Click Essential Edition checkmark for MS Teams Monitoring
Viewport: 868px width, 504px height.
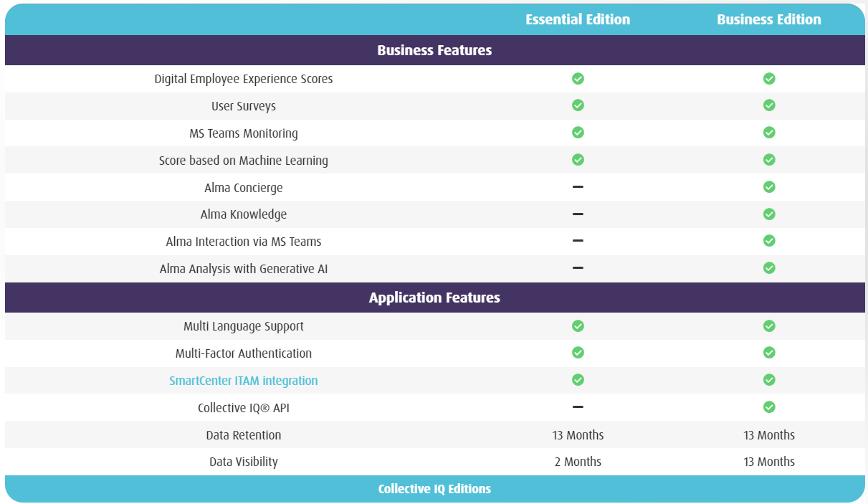click(578, 133)
